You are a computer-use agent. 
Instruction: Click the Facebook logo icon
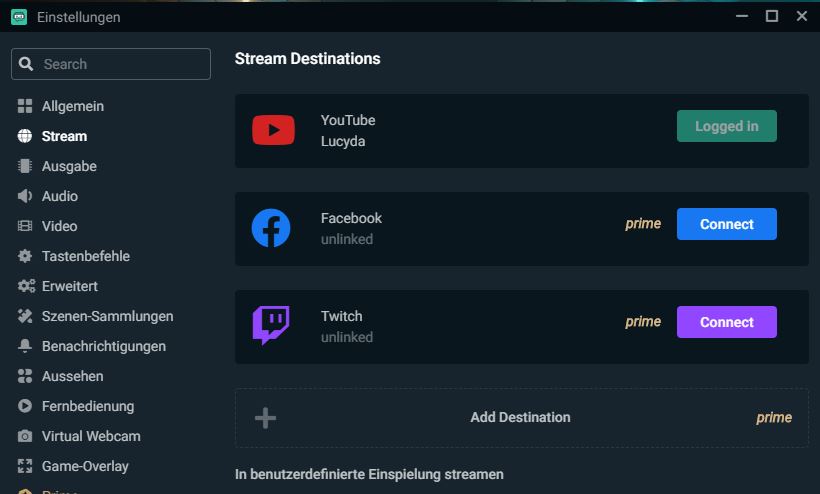271,228
